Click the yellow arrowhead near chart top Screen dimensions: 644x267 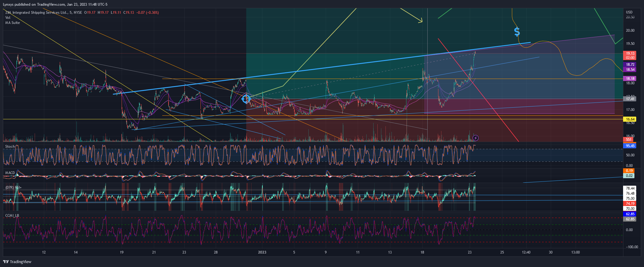pyautogui.click(x=420, y=20)
